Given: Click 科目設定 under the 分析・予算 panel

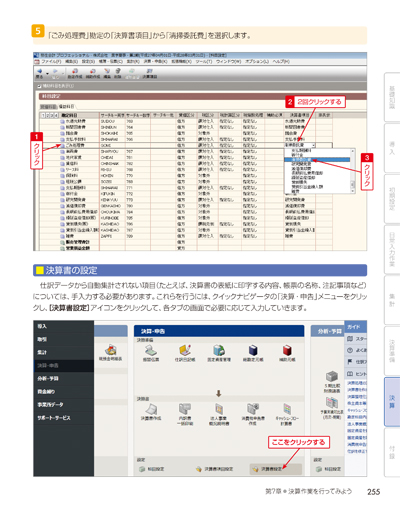Looking at the screenshot, I should click(329, 469).
